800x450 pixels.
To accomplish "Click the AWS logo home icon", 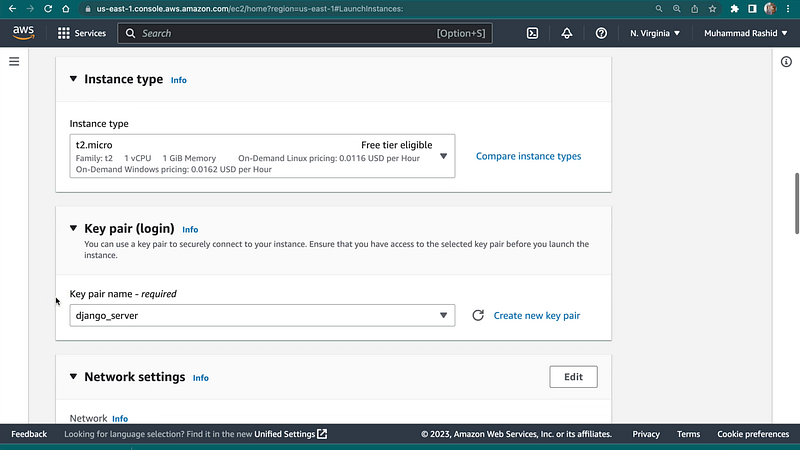I will (23, 33).
